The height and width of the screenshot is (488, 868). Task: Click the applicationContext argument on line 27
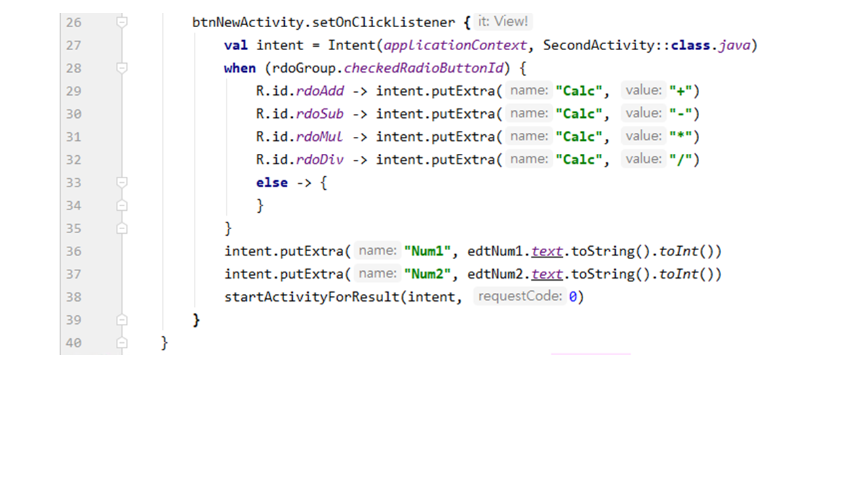[x=455, y=45]
